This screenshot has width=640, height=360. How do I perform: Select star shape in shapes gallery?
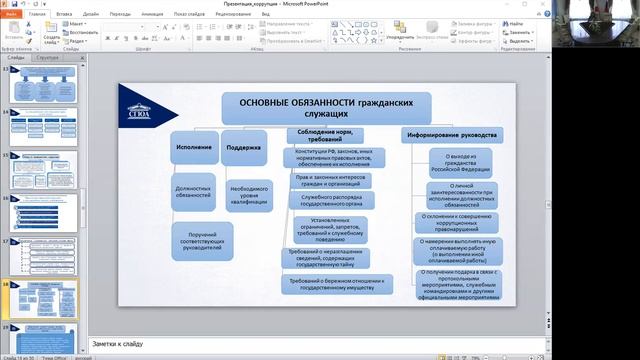(373, 41)
